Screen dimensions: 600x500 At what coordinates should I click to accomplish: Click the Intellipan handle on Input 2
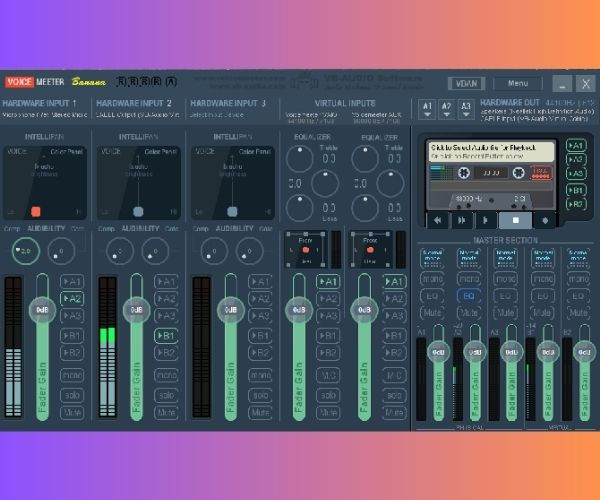pyautogui.click(x=138, y=212)
